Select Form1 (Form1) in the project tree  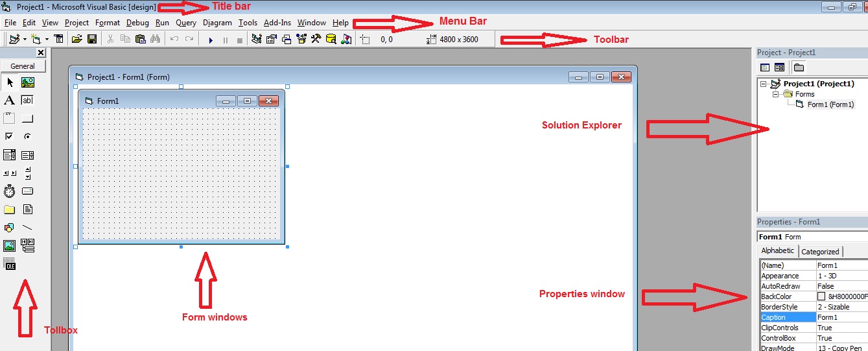(830, 104)
